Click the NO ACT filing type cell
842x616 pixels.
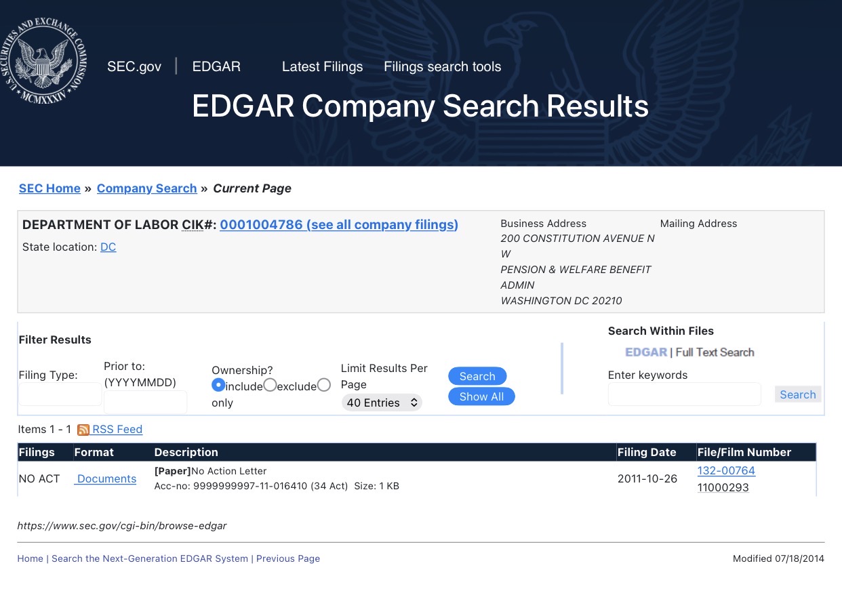(39, 478)
